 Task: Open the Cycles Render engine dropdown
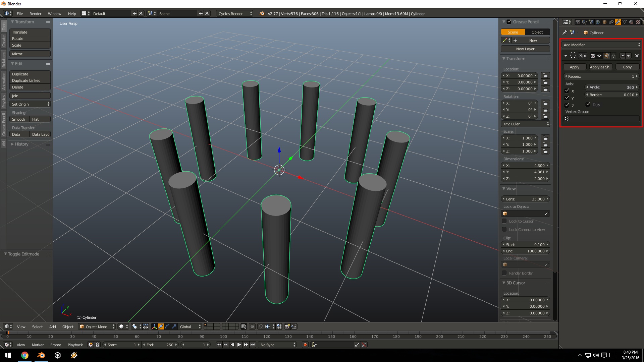[x=235, y=13]
